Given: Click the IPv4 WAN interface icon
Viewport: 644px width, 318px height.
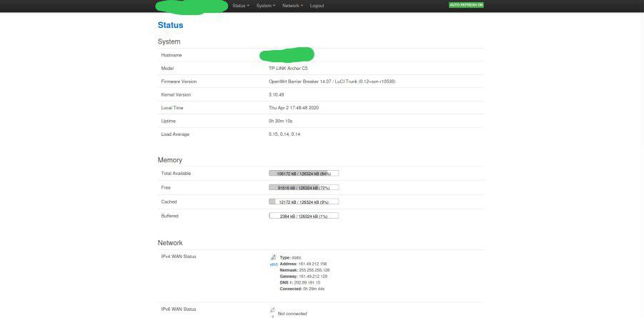Looking at the screenshot, I should [x=273, y=257].
